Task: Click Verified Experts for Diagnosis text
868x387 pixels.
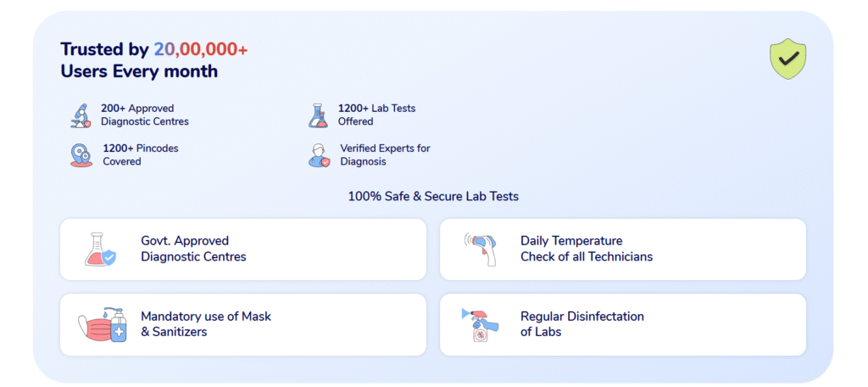Action: 385,154
